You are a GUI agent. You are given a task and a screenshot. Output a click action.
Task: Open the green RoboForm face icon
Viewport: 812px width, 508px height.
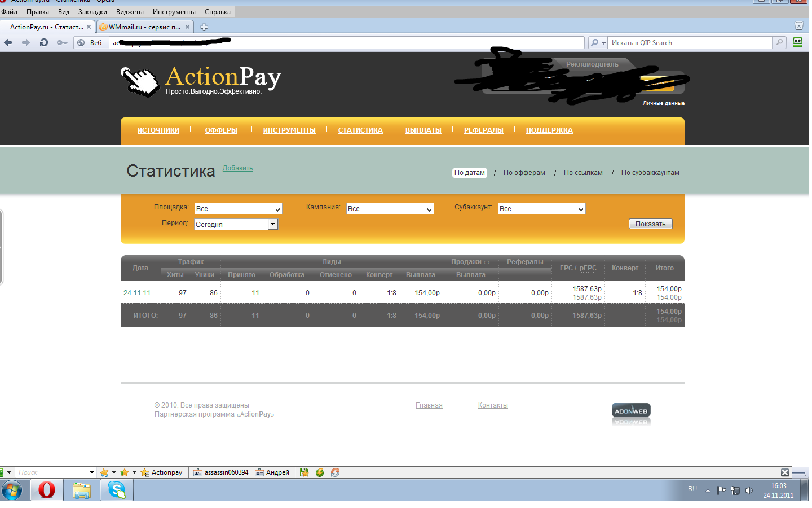(797, 42)
